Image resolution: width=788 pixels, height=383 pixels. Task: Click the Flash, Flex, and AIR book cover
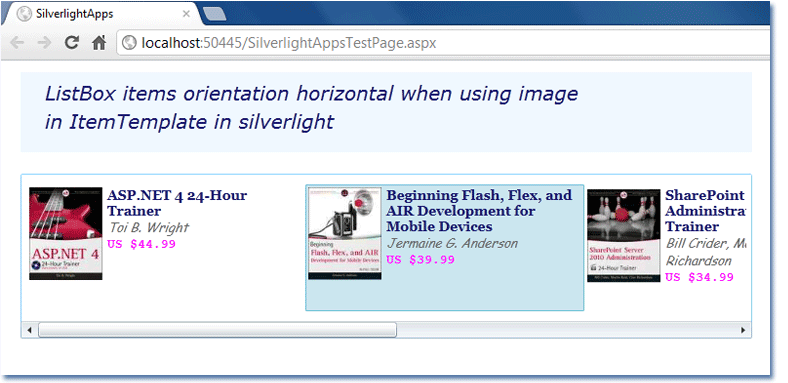tap(345, 233)
